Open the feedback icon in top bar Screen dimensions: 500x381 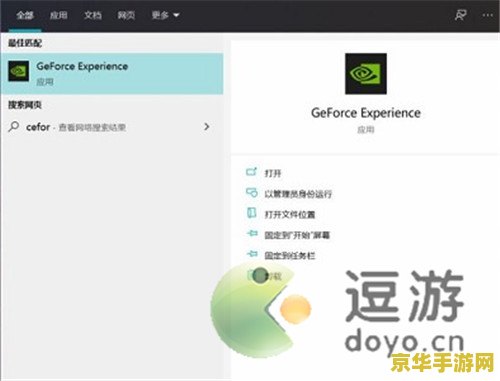pyautogui.click(x=461, y=15)
